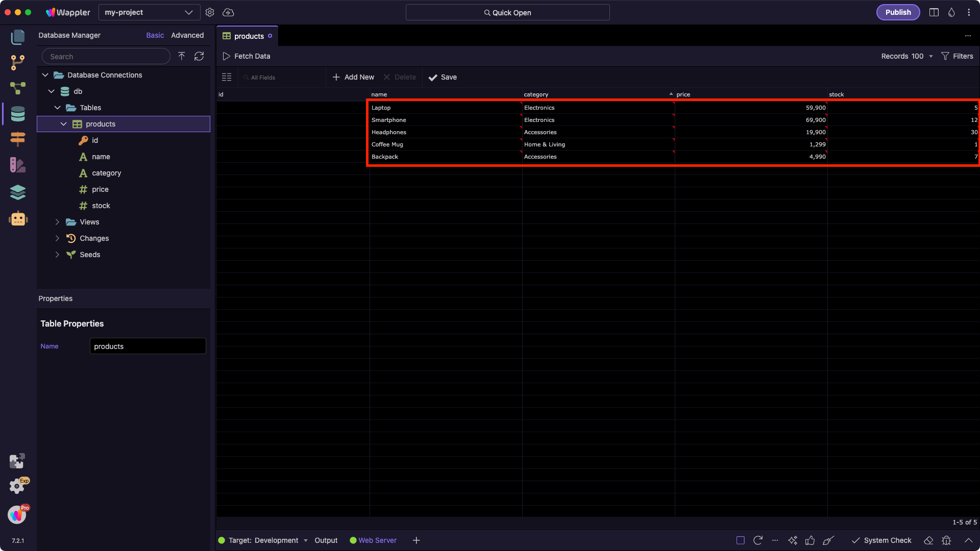The width and height of the screenshot is (980, 551).
Task: Click the Filters funnel icon
Action: 945,56
